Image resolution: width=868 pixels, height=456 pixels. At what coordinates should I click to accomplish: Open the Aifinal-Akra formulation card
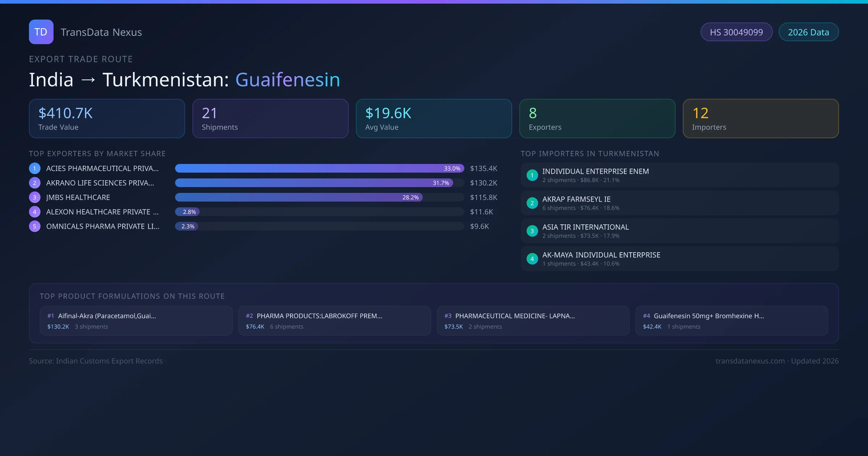click(136, 321)
